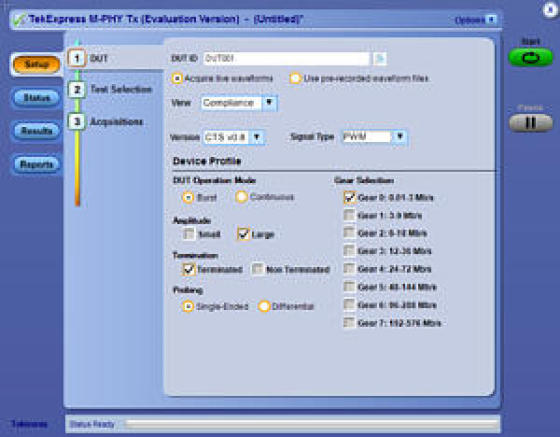Open the DUT ID browse icon

click(380, 59)
